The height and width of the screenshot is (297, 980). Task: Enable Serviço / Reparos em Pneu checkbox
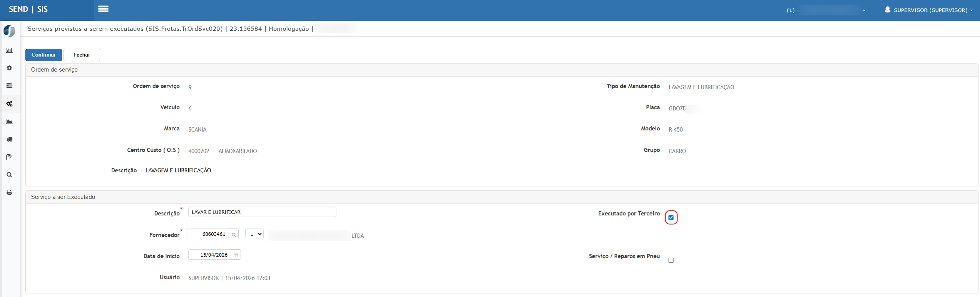(671, 260)
